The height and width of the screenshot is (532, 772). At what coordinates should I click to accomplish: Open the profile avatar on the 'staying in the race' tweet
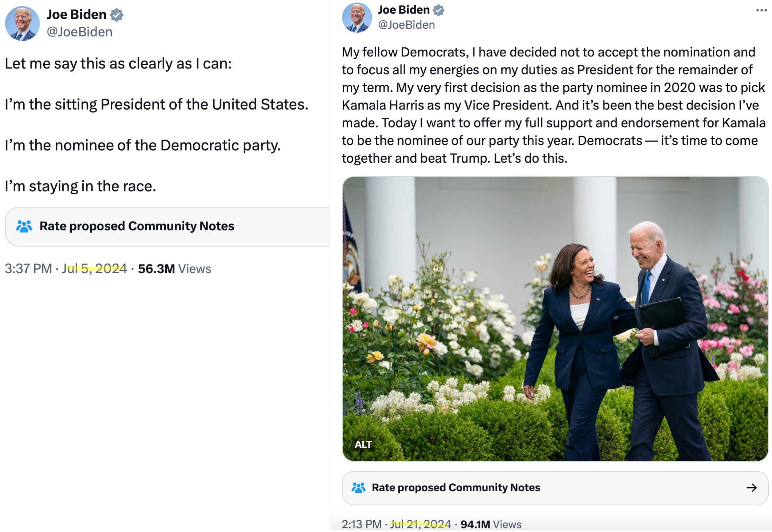pos(22,24)
